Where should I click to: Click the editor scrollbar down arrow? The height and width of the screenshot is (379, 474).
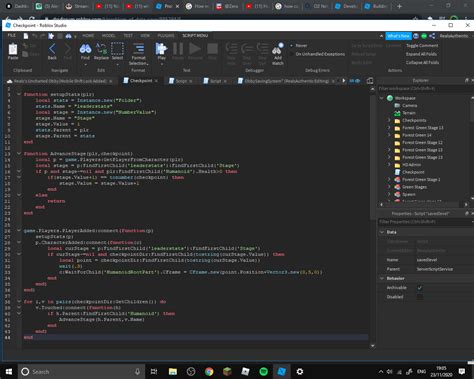[x=372, y=346]
